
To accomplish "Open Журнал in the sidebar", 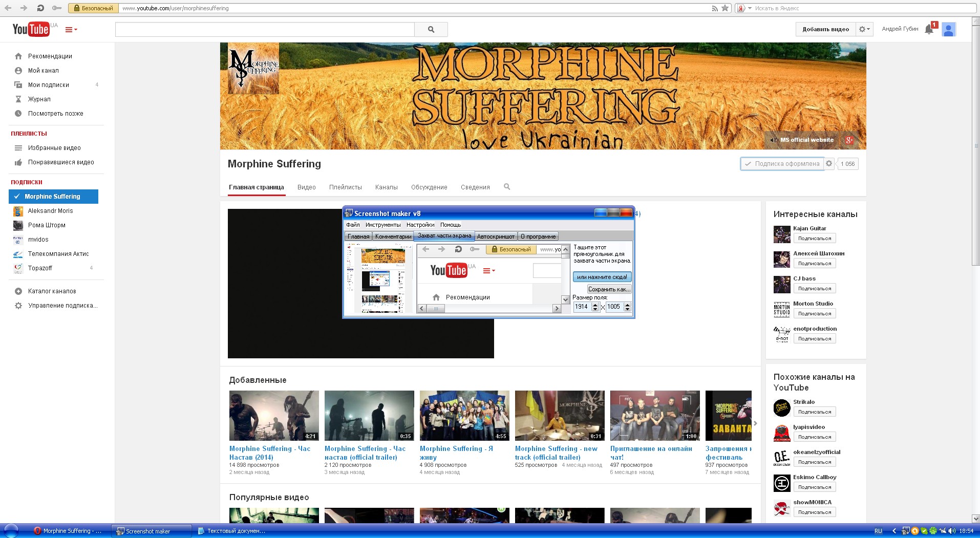I will [39, 99].
